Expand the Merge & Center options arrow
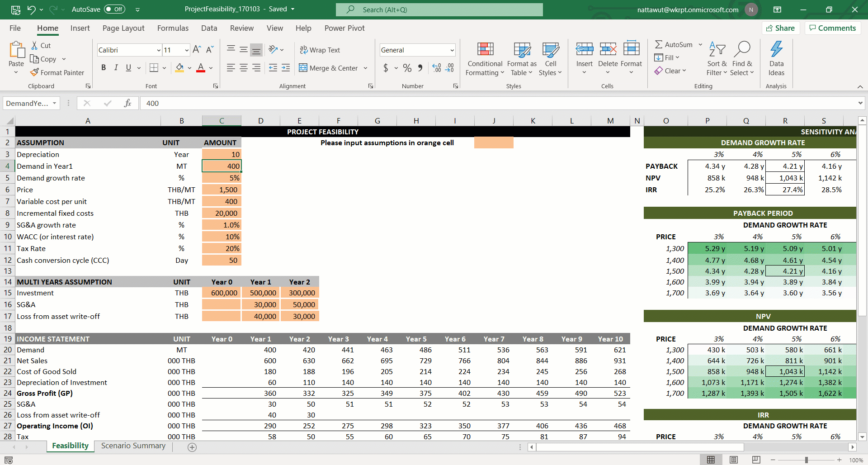This screenshot has height=465, width=868. coord(365,68)
